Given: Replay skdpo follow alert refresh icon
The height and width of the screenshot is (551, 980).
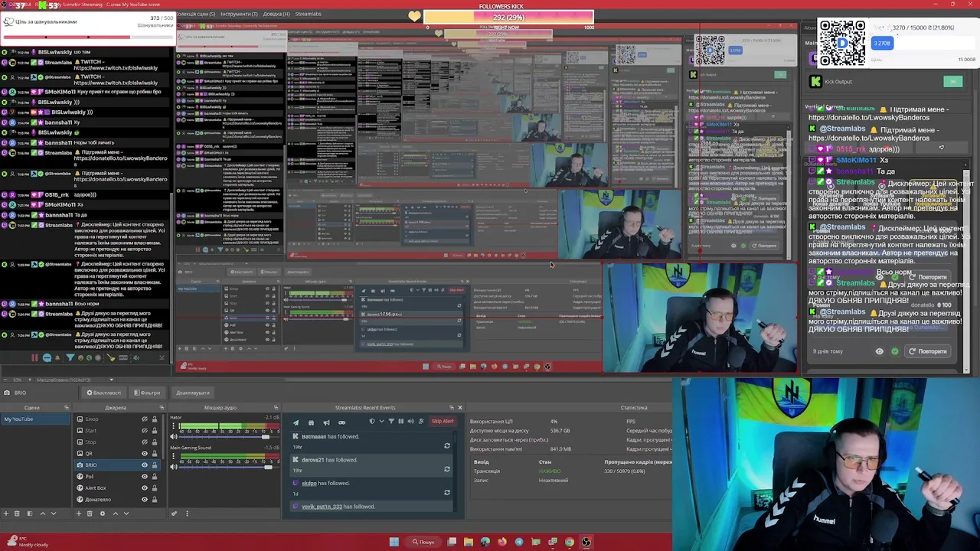Looking at the screenshot, I should (x=447, y=492).
